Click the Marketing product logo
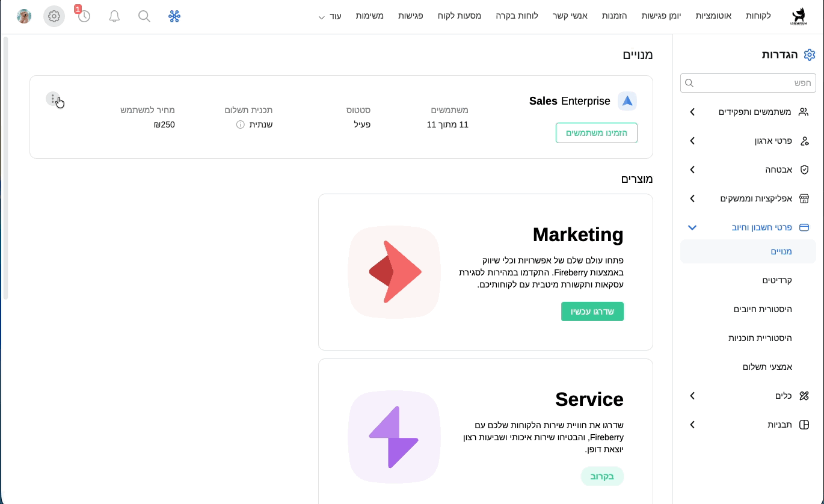 (x=395, y=272)
